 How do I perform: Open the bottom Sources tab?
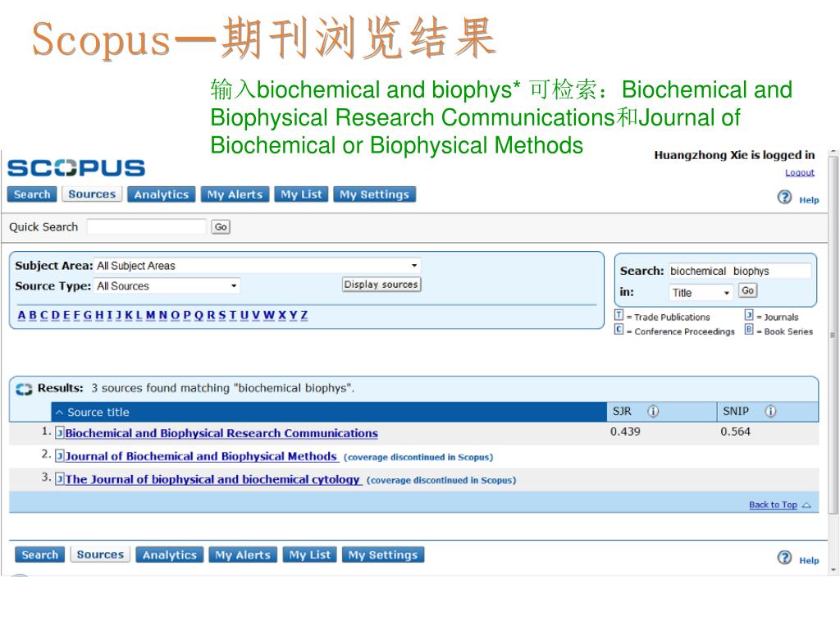point(100,555)
